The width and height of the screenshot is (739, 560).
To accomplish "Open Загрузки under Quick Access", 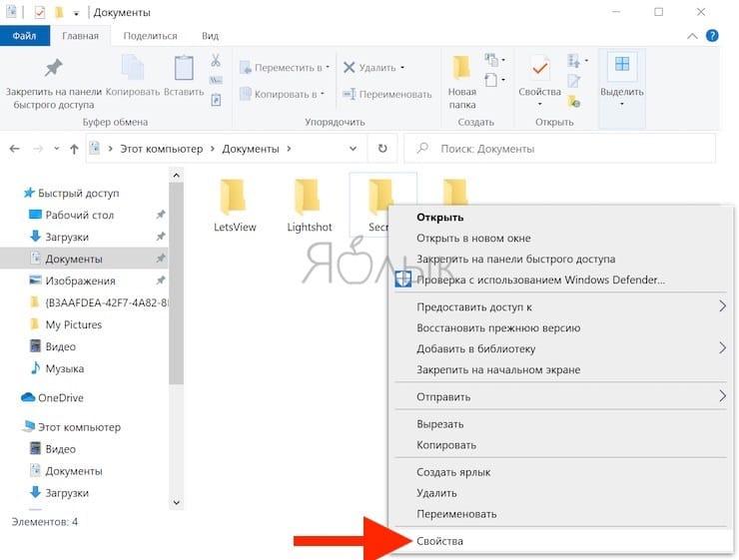I will tap(59, 237).
